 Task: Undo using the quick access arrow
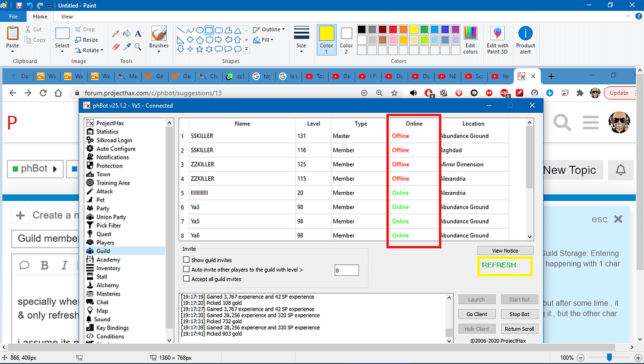tap(30, 5)
